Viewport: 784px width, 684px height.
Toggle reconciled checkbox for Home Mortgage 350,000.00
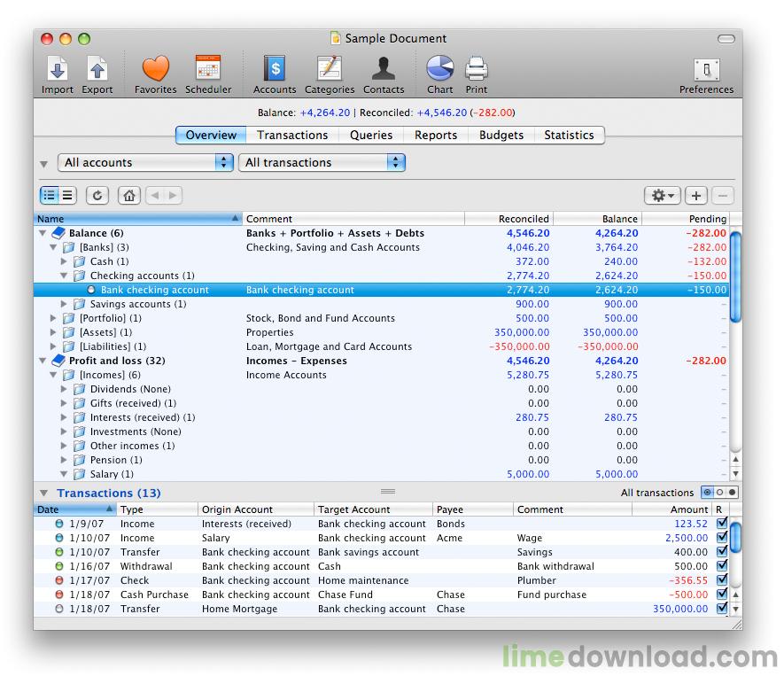pyautogui.click(x=721, y=609)
